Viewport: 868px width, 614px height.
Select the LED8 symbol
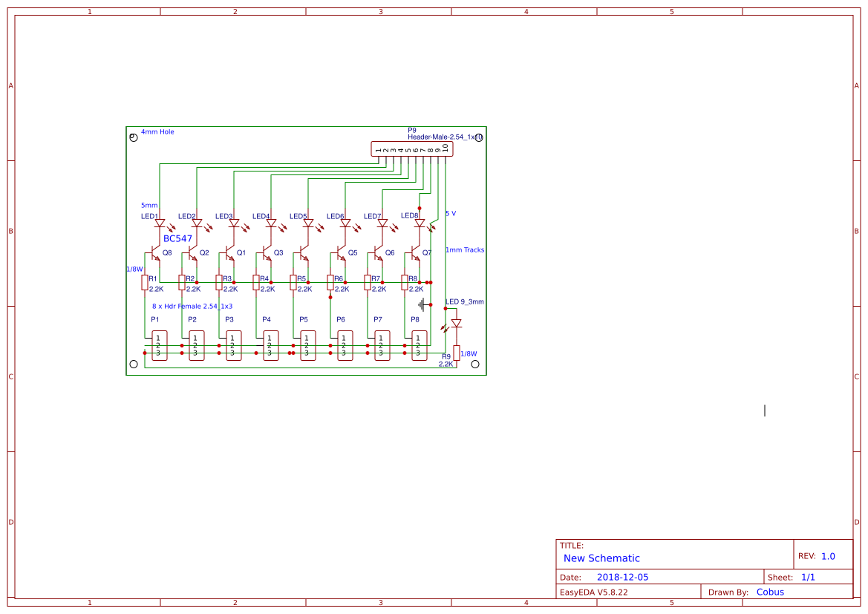419,222
